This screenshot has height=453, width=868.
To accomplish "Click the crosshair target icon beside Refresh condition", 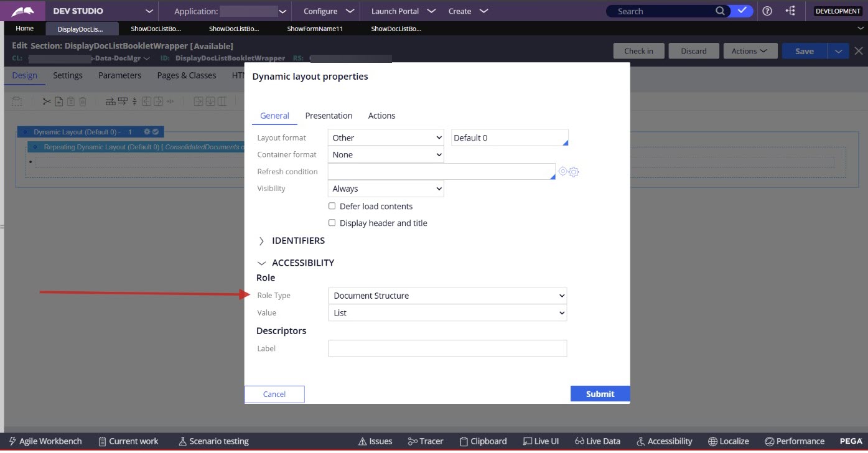I will click(x=562, y=172).
